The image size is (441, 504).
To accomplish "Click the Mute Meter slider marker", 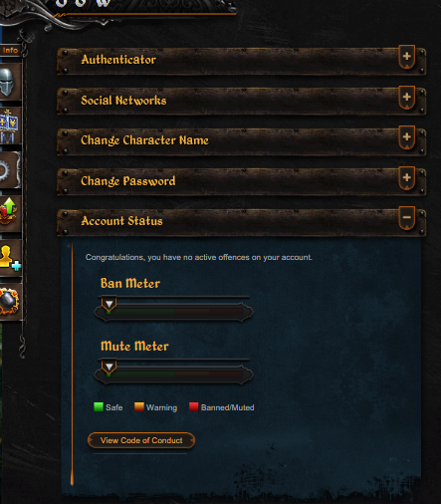I will [x=109, y=367].
